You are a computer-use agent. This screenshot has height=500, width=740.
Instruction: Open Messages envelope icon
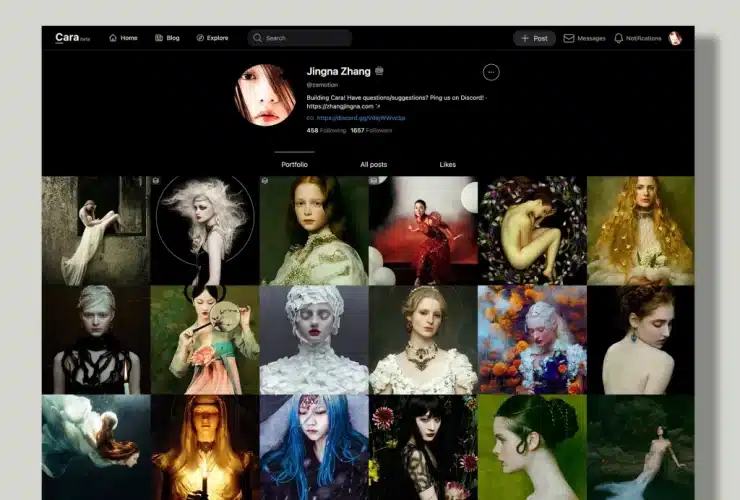point(569,38)
